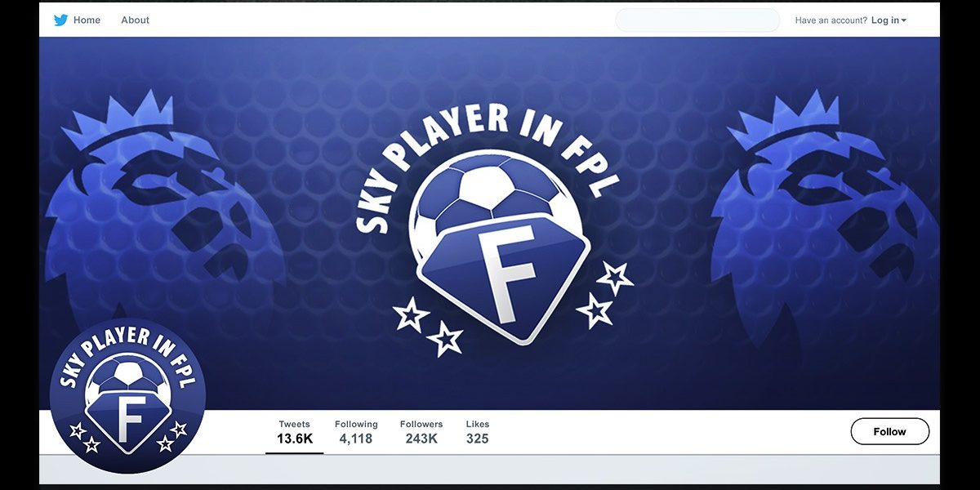The width and height of the screenshot is (980, 490).
Task: View the Followers tab showing 243K
Action: click(x=421, y=432)
